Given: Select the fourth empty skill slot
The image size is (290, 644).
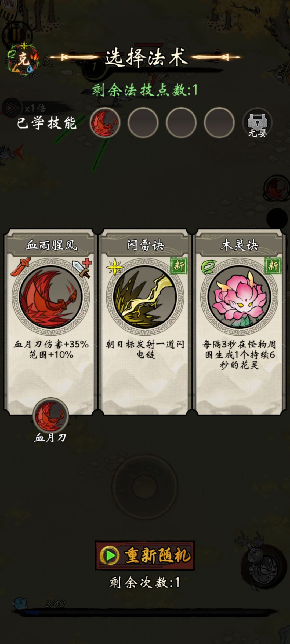Looking at the screenshot, I should coord(219,122).
